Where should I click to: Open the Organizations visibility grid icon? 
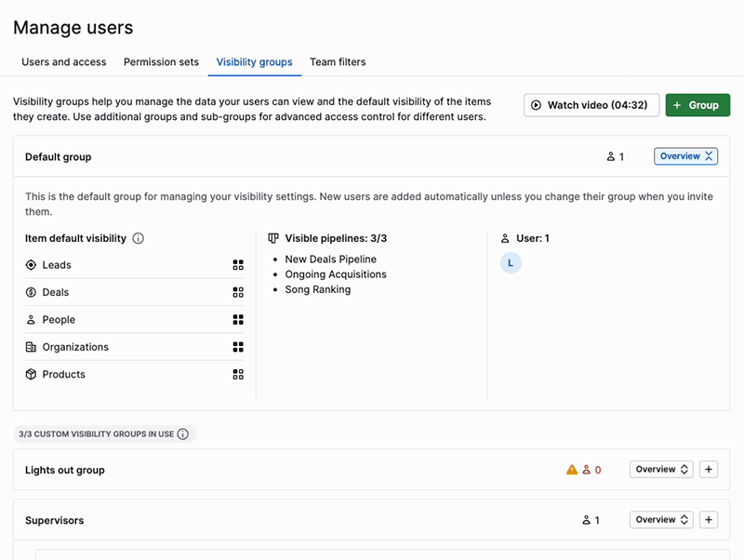[x=239, y=346]
